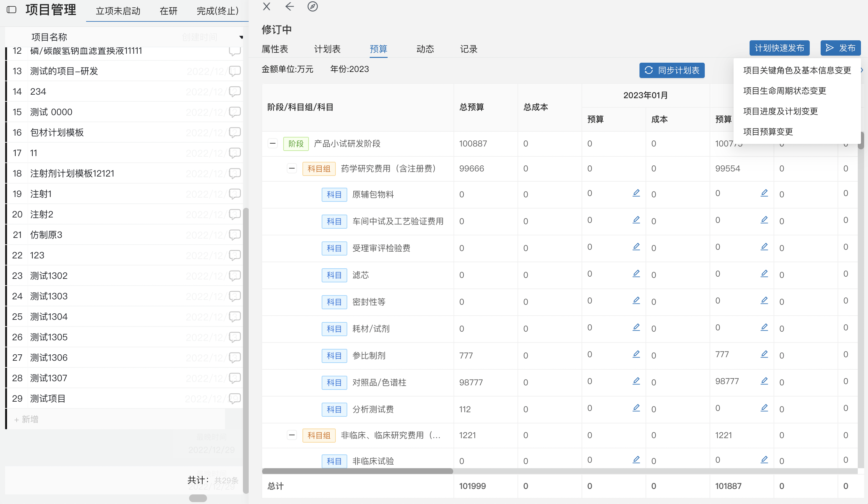Open comment icon on row 234
Screen dimensions: 868x504
click(x=235, y=91)
